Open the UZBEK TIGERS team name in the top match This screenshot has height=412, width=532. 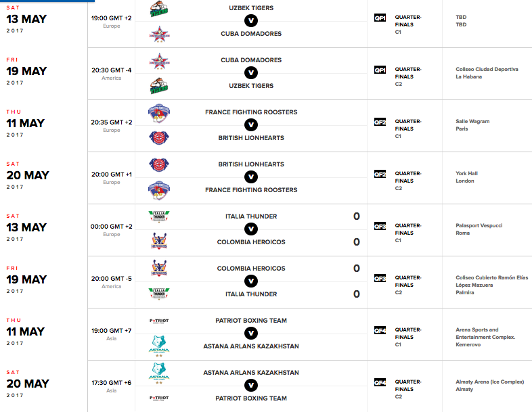pos(251,8)
